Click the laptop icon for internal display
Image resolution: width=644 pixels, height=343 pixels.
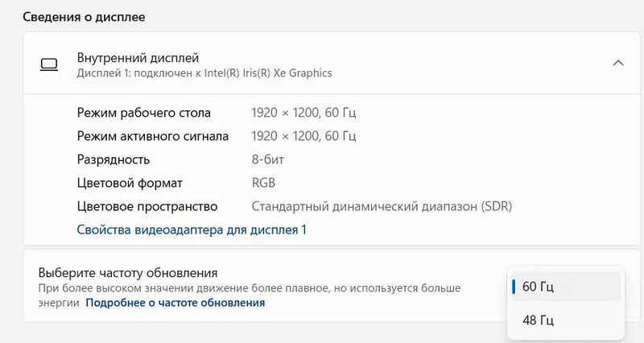pyautogui.click(x=49, y=64)
